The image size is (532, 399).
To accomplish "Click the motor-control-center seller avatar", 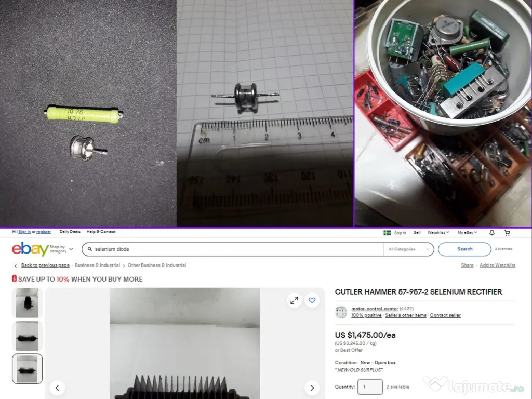I will click(x=341, y=312).
